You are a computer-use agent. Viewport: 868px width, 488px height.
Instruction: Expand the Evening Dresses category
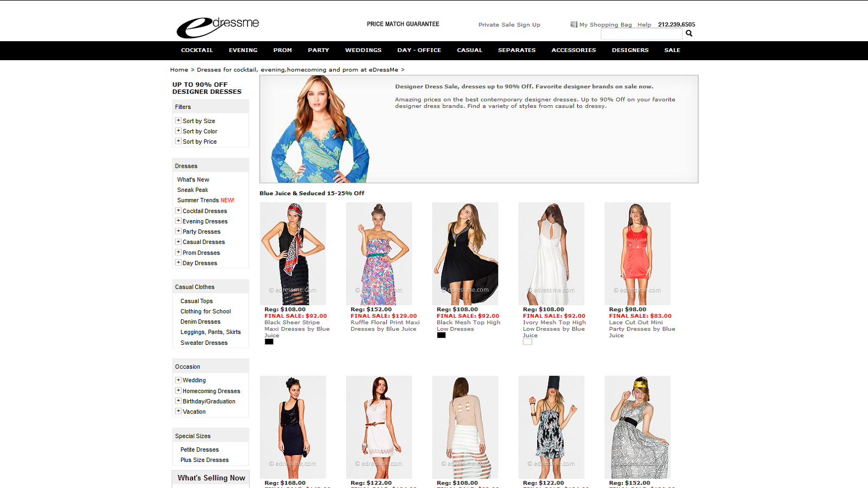click(178, 221)
